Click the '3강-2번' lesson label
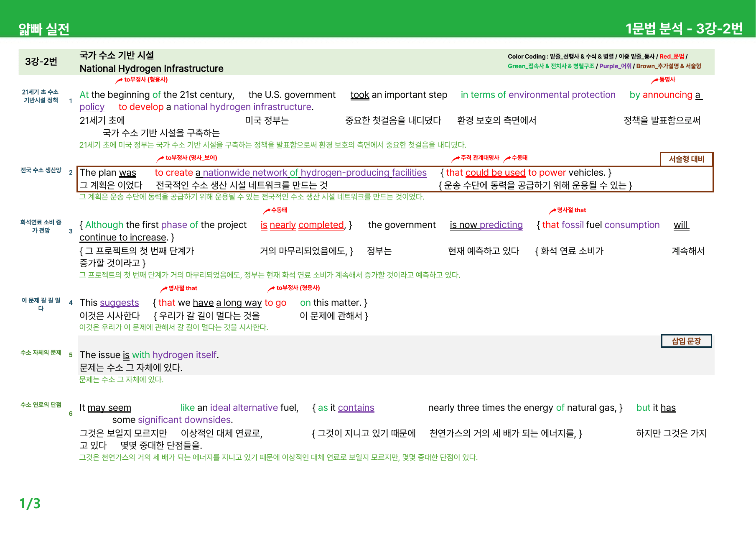The height and width of the screenshot is (535, 756). click(41, 61)
